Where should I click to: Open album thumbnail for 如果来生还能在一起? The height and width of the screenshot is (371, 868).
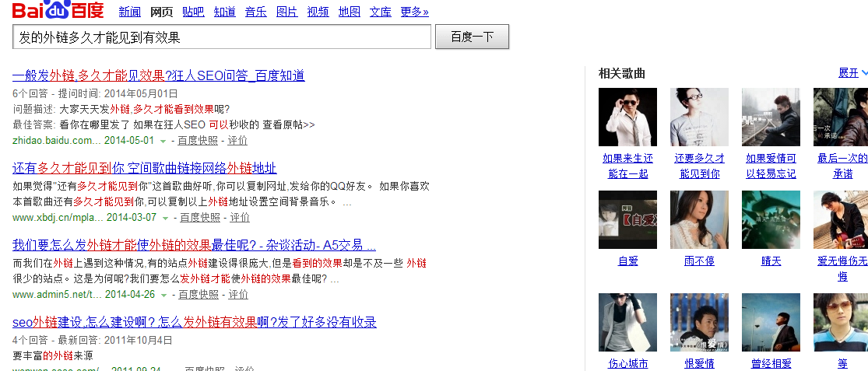627,117
